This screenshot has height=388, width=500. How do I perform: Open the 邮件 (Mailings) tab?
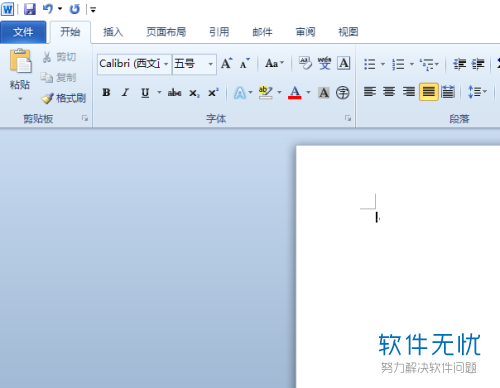click(262, 32)
